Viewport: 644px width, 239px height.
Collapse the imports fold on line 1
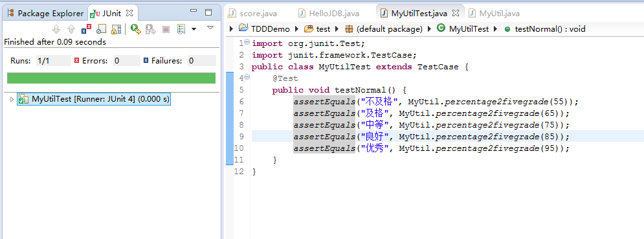tap(247, 42)
